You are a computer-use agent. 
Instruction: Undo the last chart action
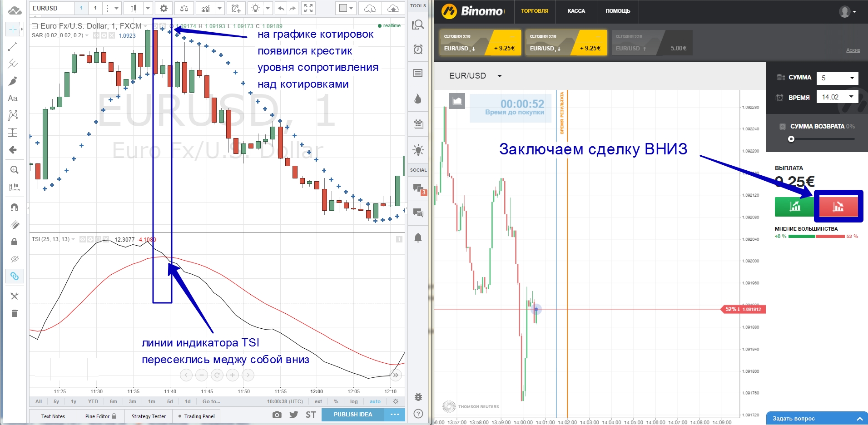[x=281, y=8]
